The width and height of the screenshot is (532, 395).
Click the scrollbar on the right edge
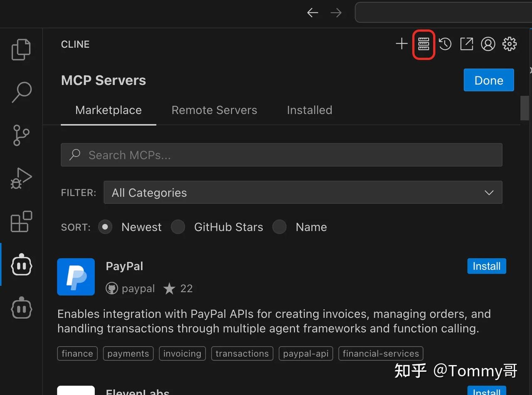tap(525, 108)
